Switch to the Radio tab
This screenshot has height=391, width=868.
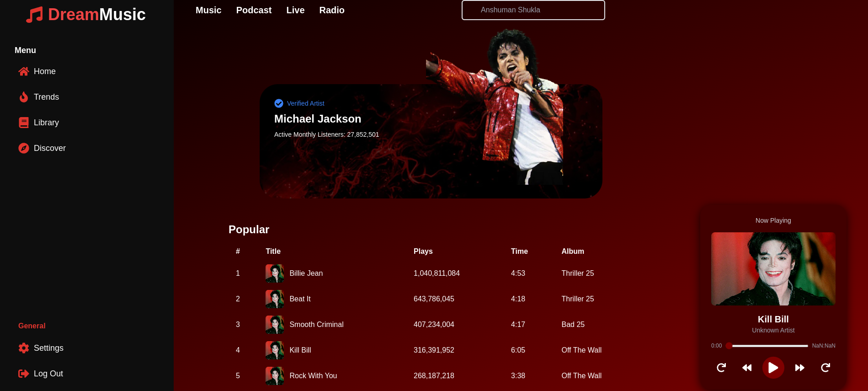coord(332,10)
